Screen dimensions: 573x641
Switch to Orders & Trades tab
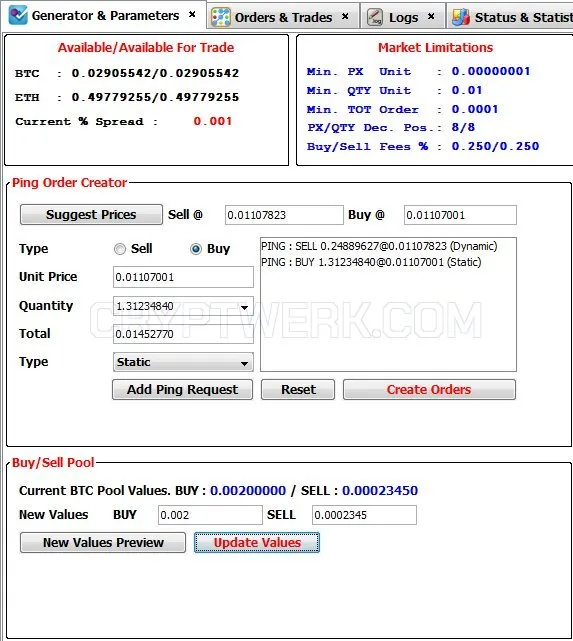click(283, 17)
